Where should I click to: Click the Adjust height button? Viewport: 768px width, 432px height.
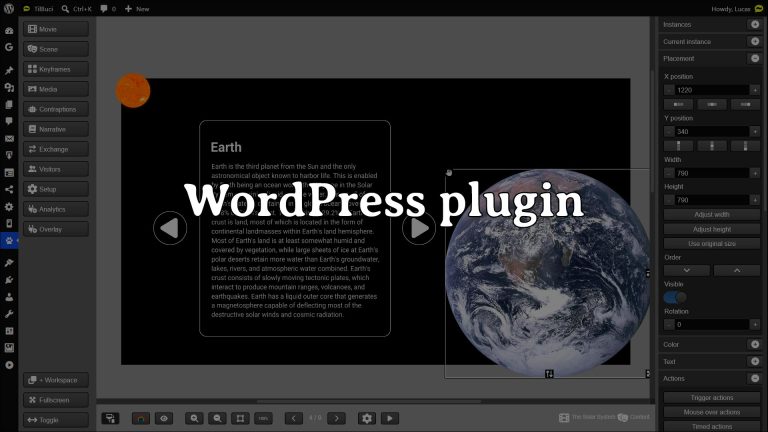(712, 229)
